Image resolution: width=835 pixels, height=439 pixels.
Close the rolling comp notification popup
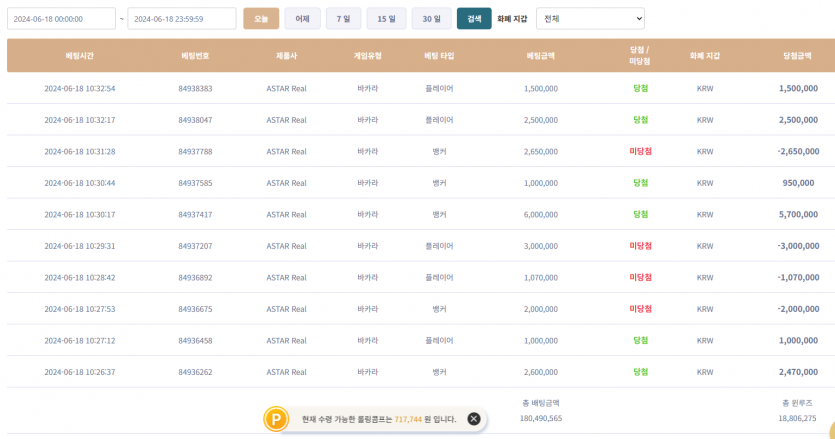[x=473, y=419]
